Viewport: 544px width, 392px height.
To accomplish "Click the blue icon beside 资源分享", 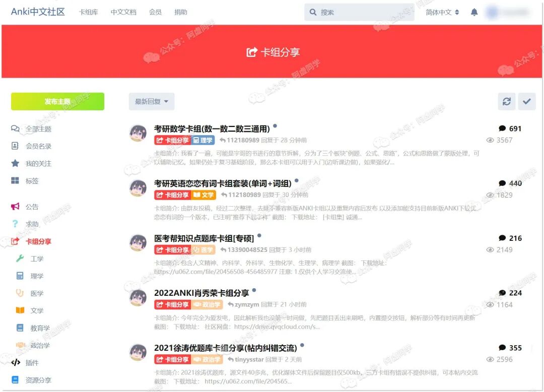I will coord(15,380).
